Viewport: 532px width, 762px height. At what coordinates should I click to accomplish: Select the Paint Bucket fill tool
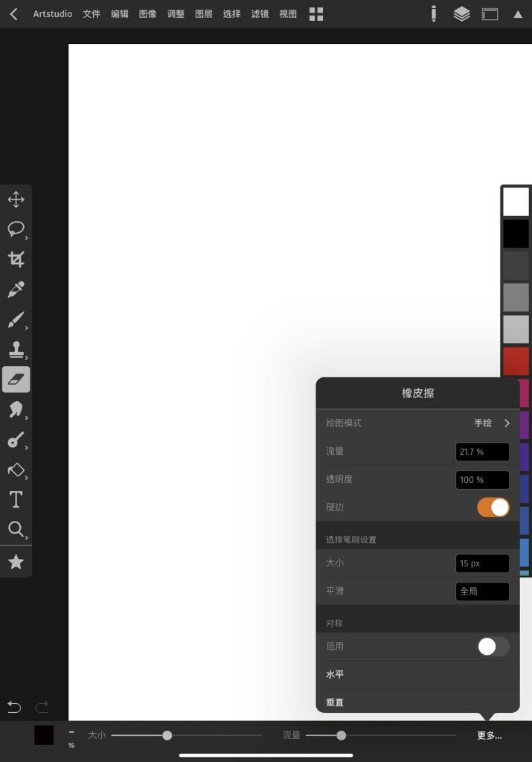pyautogui.click(x=16, y=470)
